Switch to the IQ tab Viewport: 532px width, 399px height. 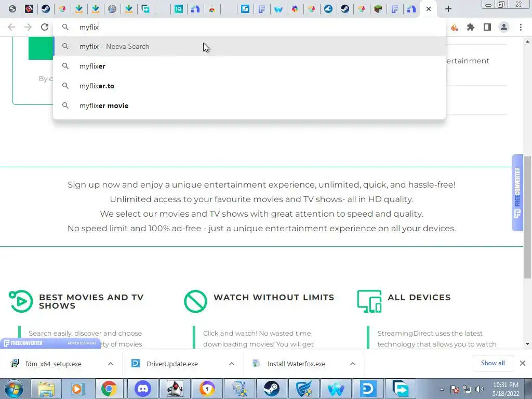coord(179,9)
